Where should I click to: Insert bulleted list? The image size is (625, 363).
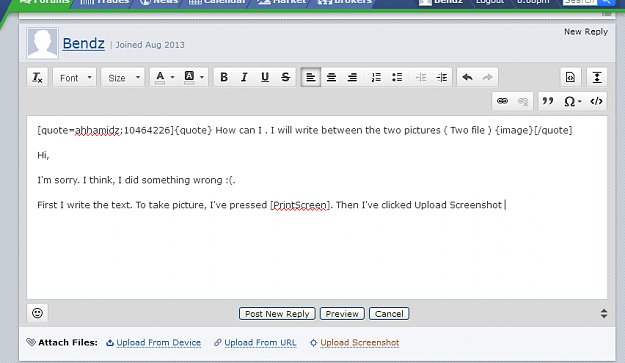pyautogui.click(x=397, y=77)
